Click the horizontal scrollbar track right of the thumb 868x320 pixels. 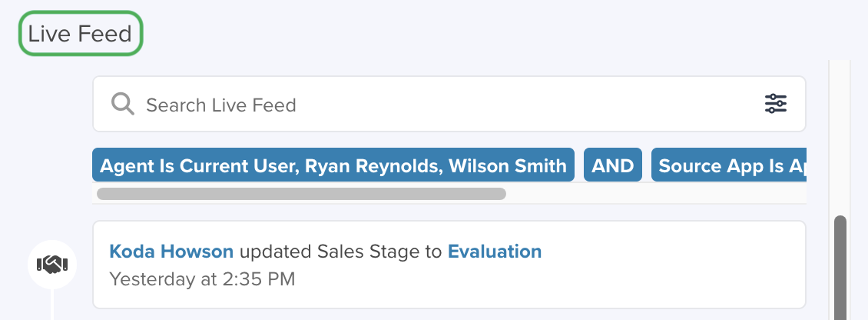click(x=655, y=194)
